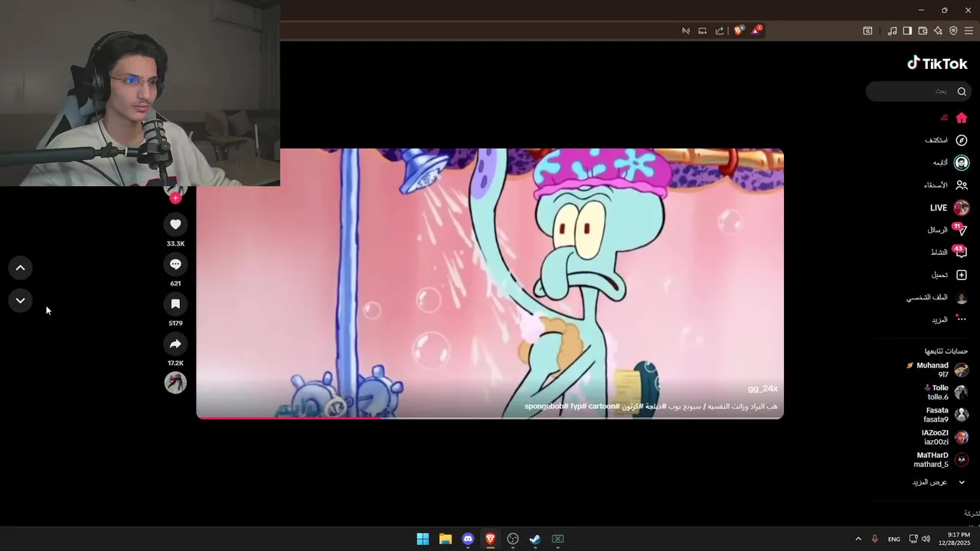Open the Xbox Game Bar taskbar icon
980x551 pixels.
coord(558,539)
